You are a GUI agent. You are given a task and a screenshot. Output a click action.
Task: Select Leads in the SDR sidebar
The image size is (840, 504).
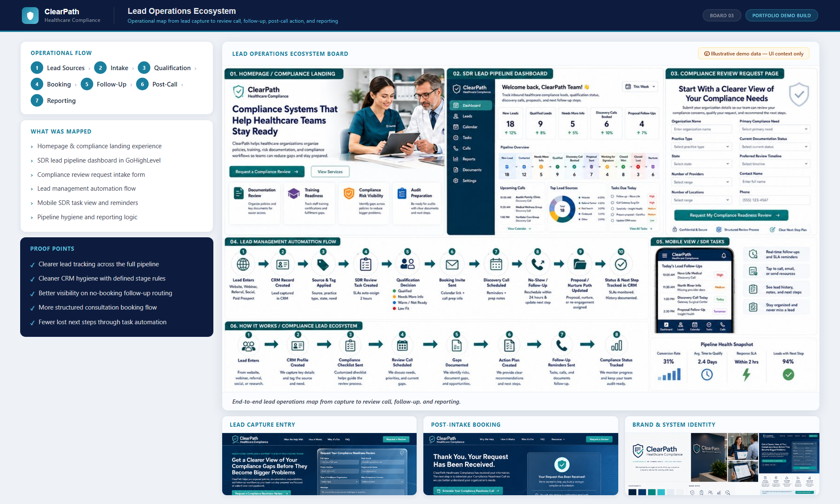click(471, 116)
